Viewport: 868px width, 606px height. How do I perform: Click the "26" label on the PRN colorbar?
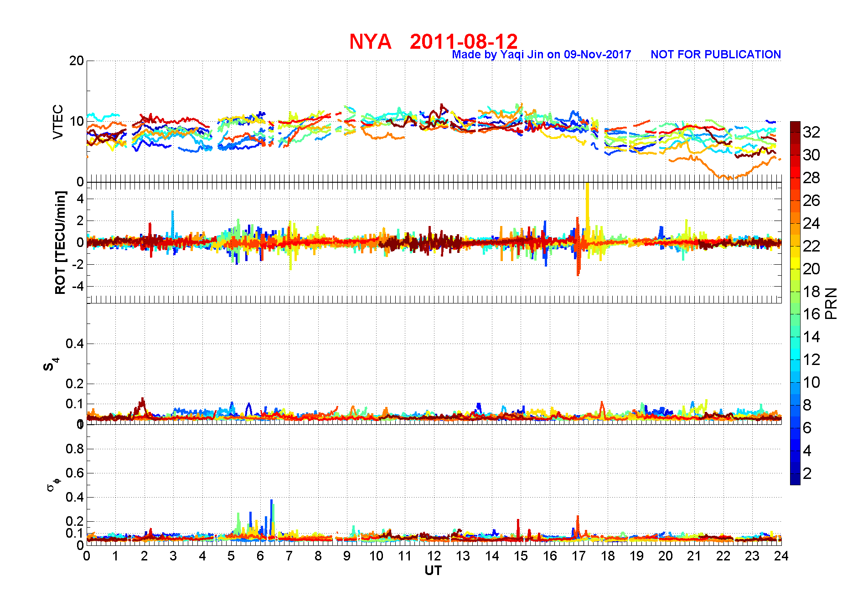pyautogui.click(x=811, y=200)
